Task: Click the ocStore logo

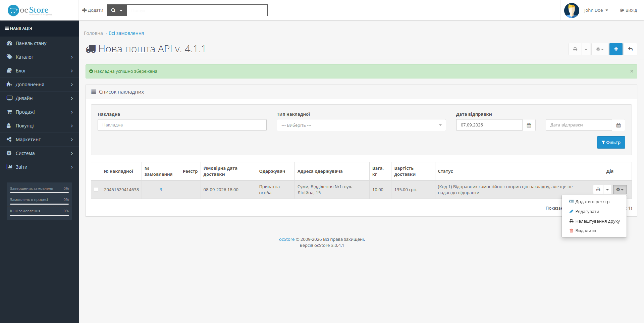Action: coord(30,10)
